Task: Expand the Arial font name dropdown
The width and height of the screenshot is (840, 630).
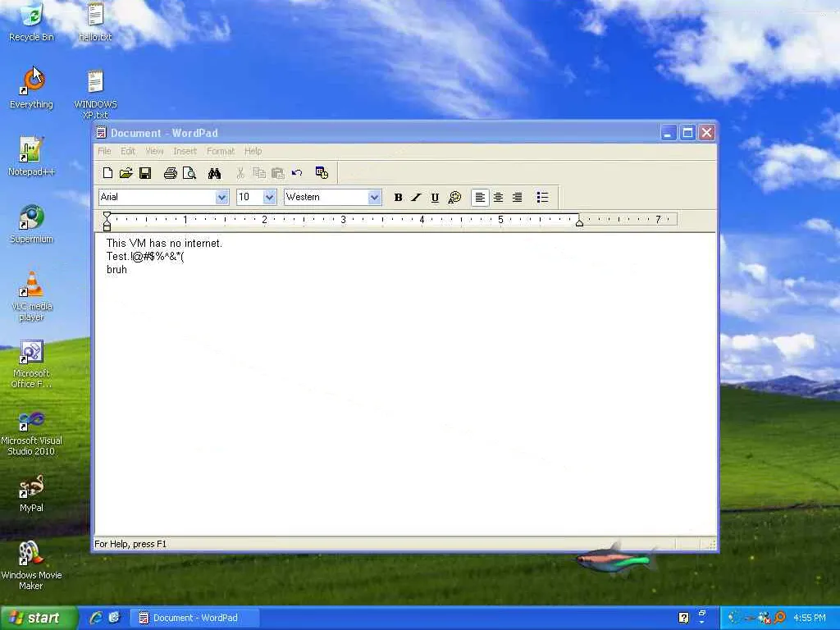Action: tap(221, 197)
